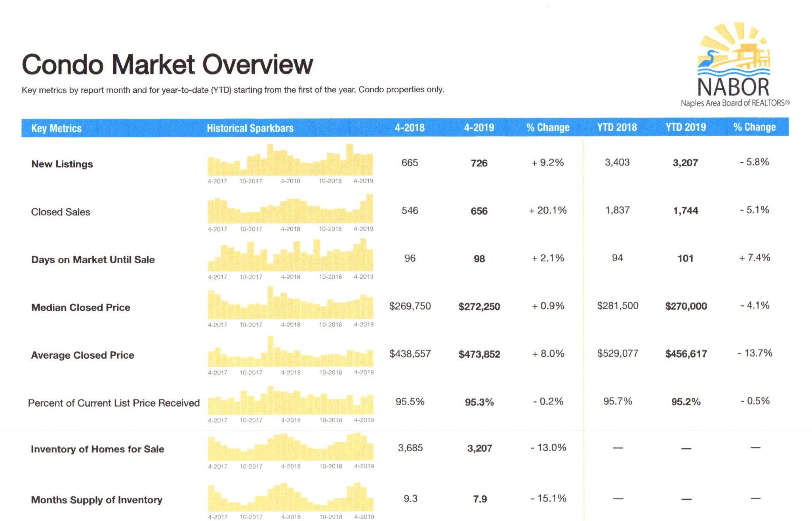Click the Condo Market Overview title
812x521 pixels.
(x=167, y=64)
